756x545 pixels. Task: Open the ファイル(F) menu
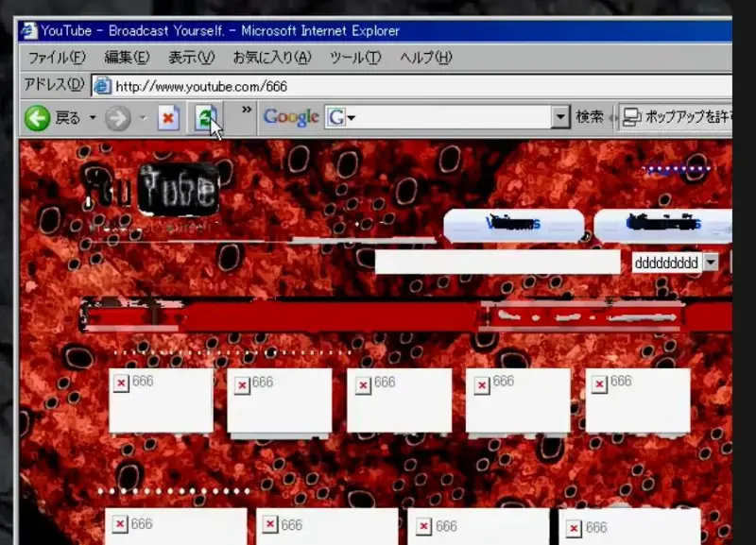click(x=57, y=58)
